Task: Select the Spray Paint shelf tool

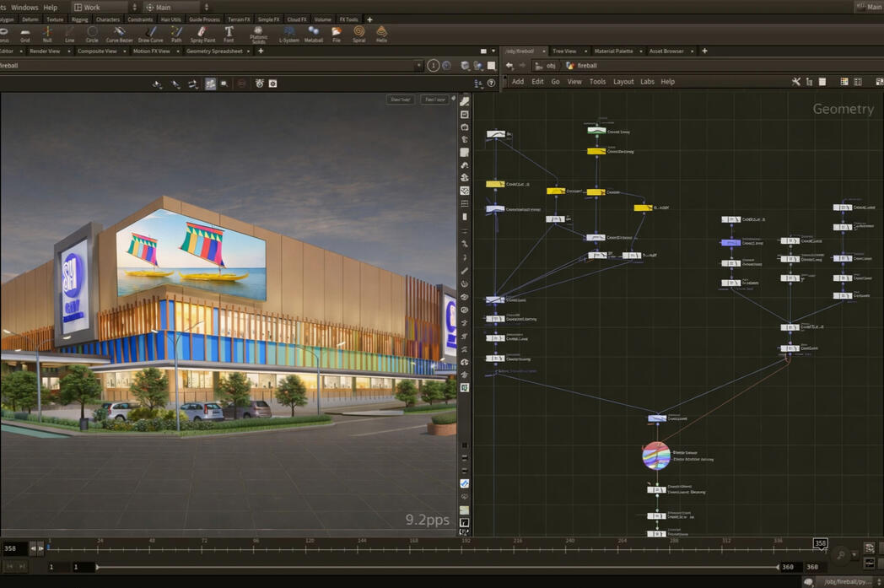Action: pyautogui.click(x=202, y=35)
